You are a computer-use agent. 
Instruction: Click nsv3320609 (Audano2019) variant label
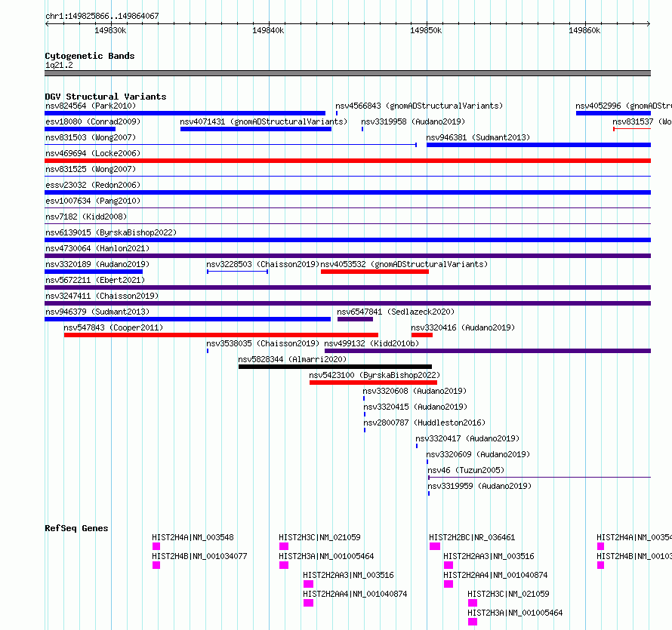tap(478, 454)
